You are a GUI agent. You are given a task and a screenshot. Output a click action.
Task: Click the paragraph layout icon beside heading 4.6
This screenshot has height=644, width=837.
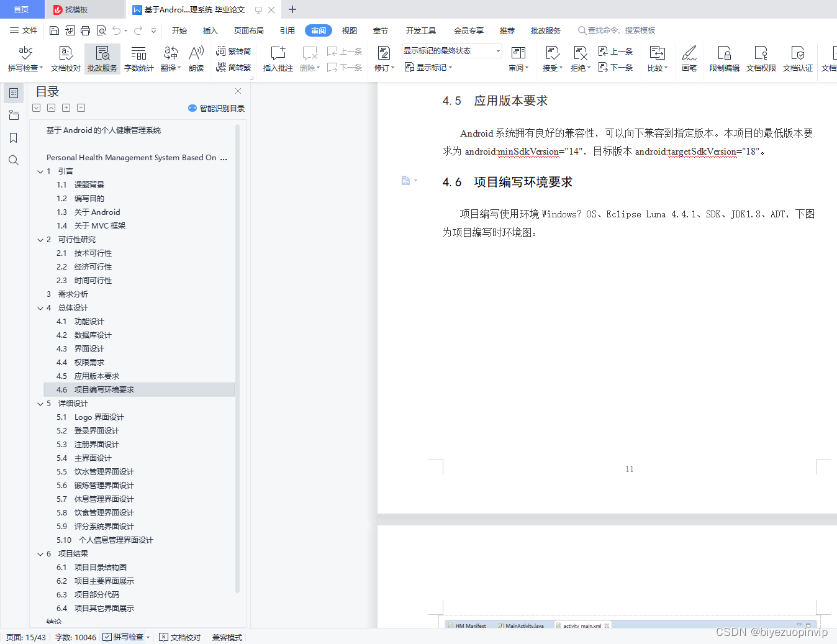click(x=409, y=181)
